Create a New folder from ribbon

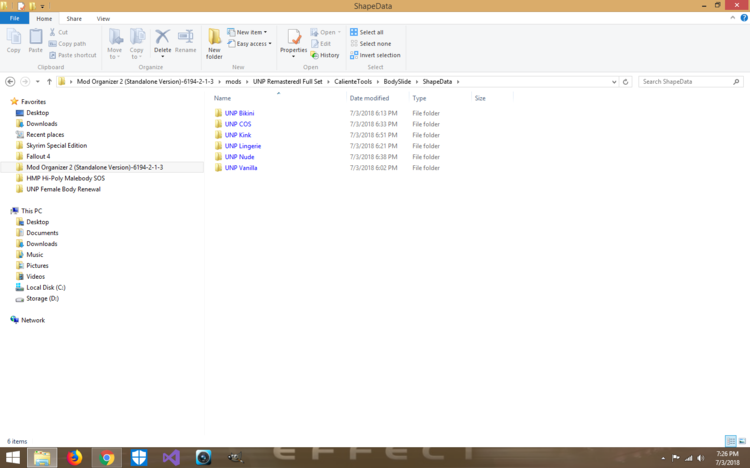tap(214, 44)
